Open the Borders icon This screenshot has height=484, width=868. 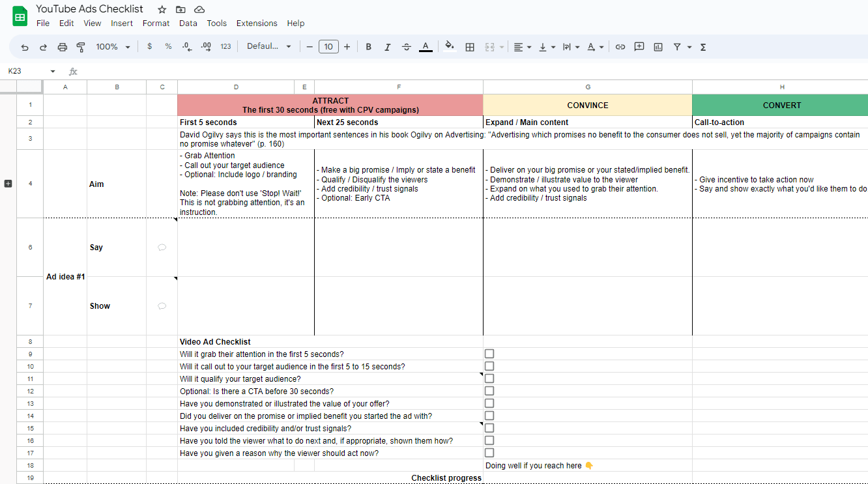point(470,46)
